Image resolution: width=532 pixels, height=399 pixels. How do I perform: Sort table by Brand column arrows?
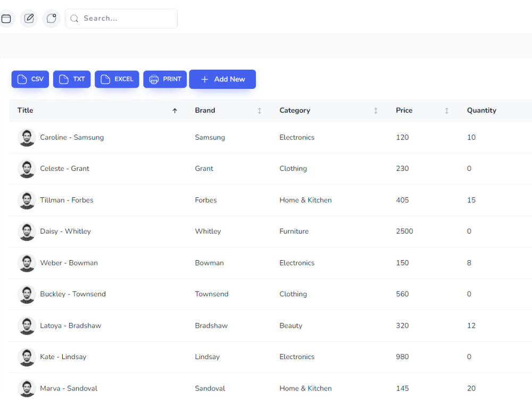coord(259,111)
